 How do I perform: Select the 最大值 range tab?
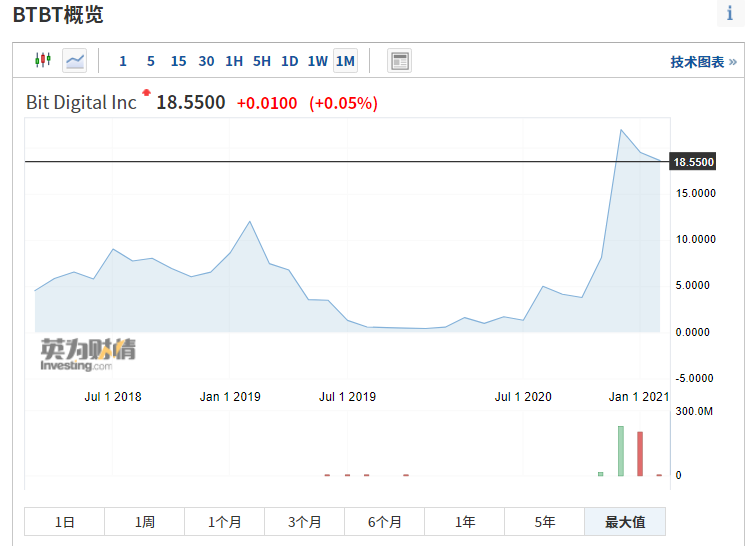pyautogui.click(x=625, y=522)
